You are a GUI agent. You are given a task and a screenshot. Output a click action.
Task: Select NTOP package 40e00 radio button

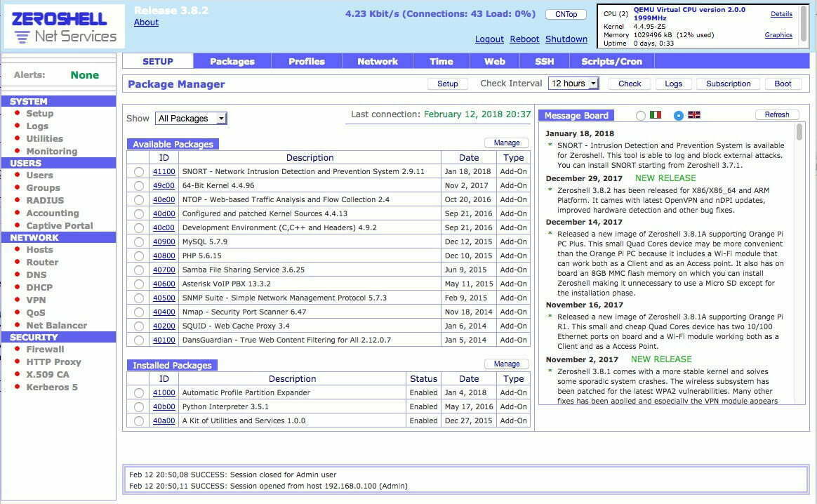tap(138, 199)
